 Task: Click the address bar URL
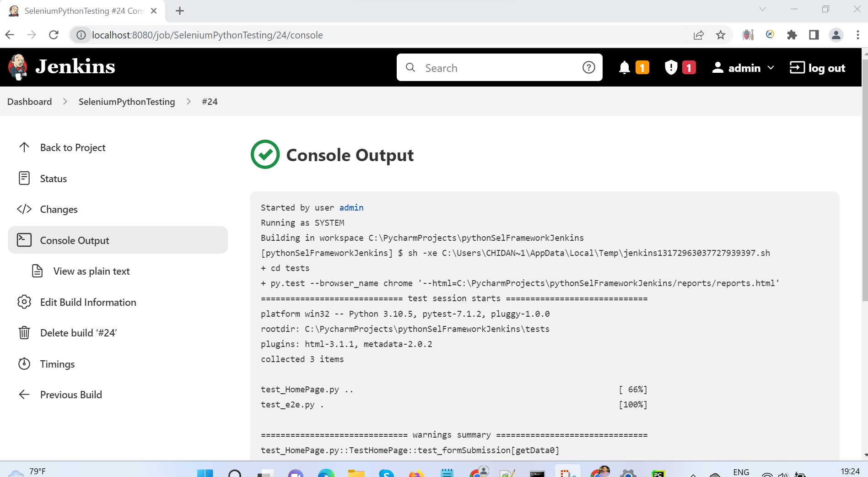[x=207, y=35]
